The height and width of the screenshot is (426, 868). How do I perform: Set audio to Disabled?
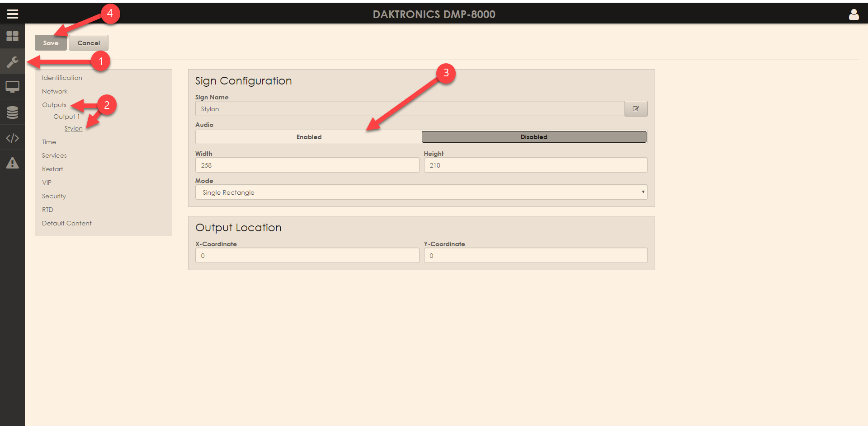pos(533,137)
